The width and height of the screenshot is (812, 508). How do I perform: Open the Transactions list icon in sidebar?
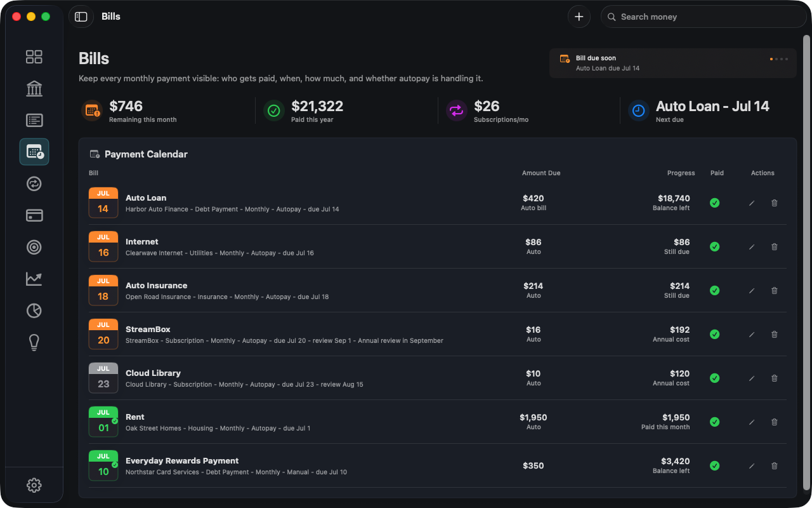34,120
